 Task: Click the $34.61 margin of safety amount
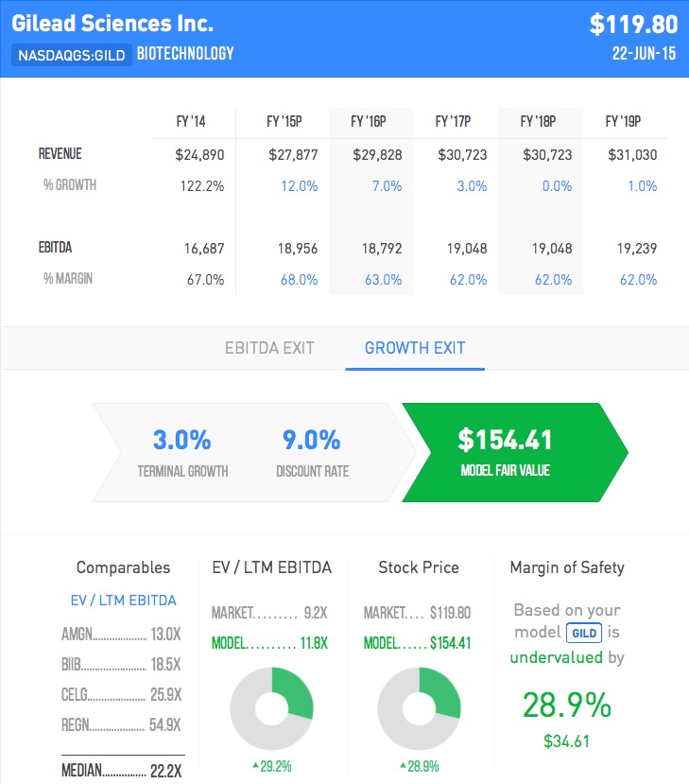click(566, 741)
